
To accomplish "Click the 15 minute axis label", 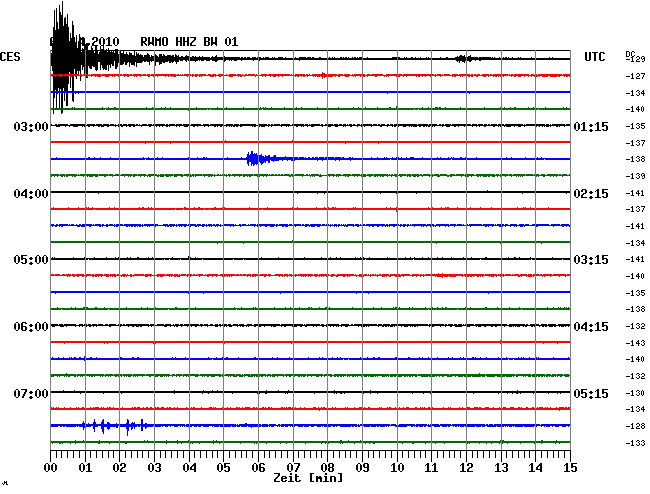I will tap(570, 468).
